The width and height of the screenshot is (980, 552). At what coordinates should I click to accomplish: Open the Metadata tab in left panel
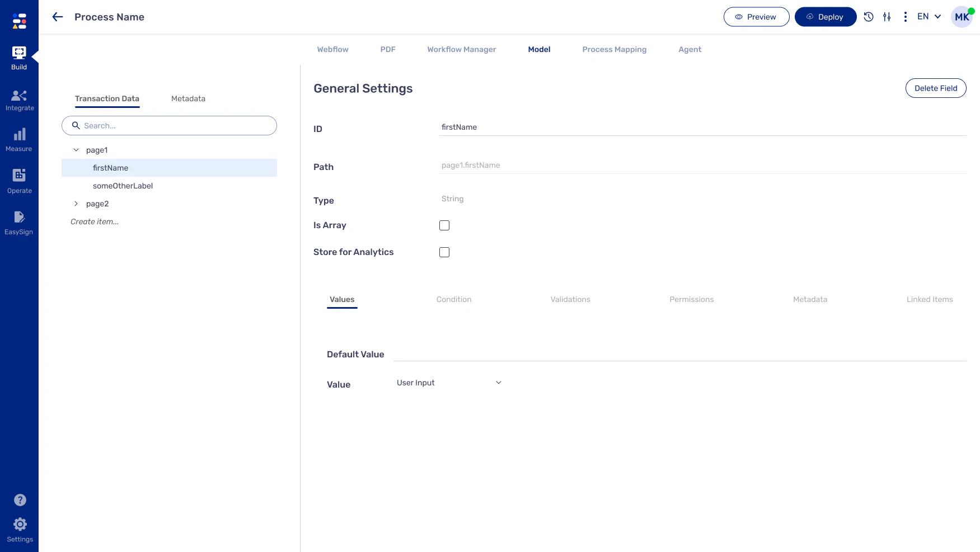188,98
